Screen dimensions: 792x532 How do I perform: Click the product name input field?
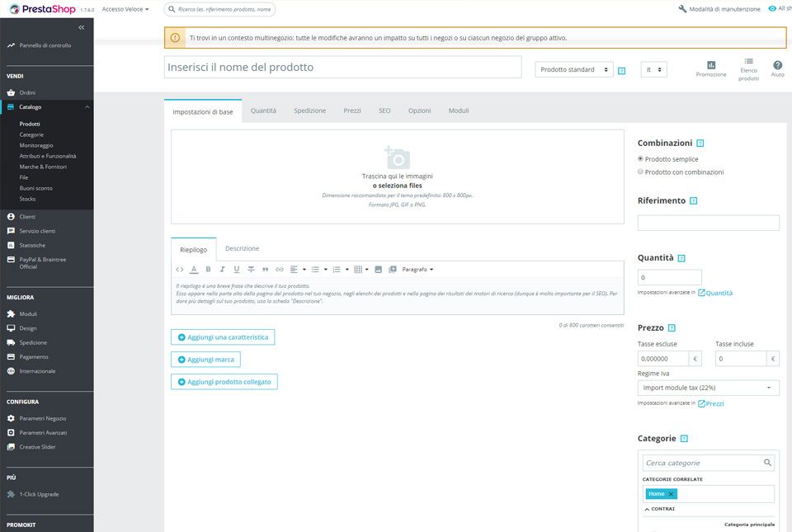pos(343,67)
